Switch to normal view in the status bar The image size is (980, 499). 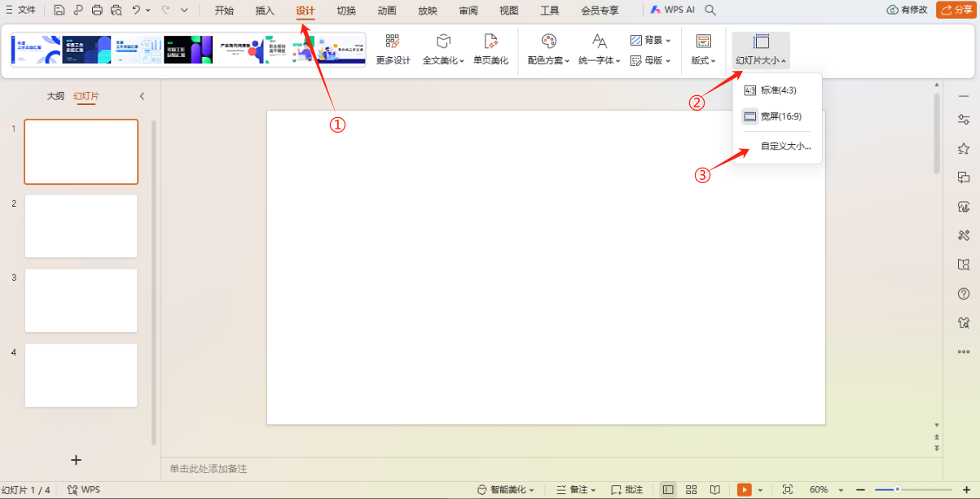[x=668, y=489]
